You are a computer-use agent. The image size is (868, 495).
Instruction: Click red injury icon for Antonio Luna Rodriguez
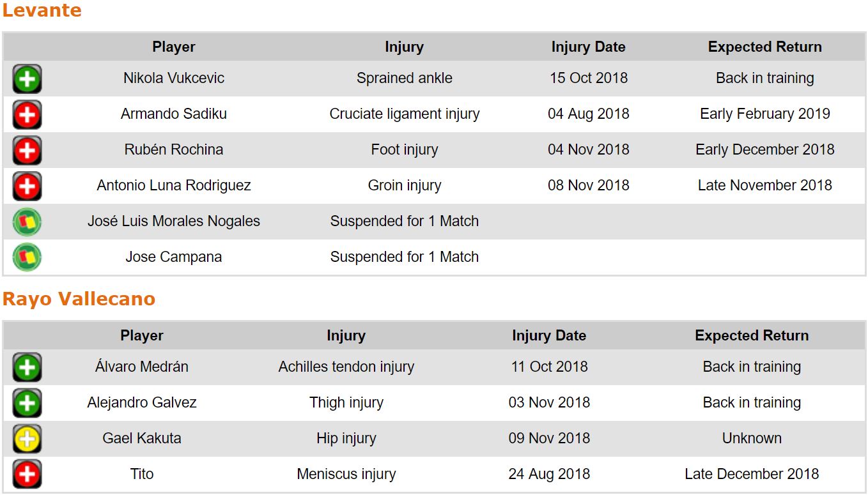coord(27,187)
